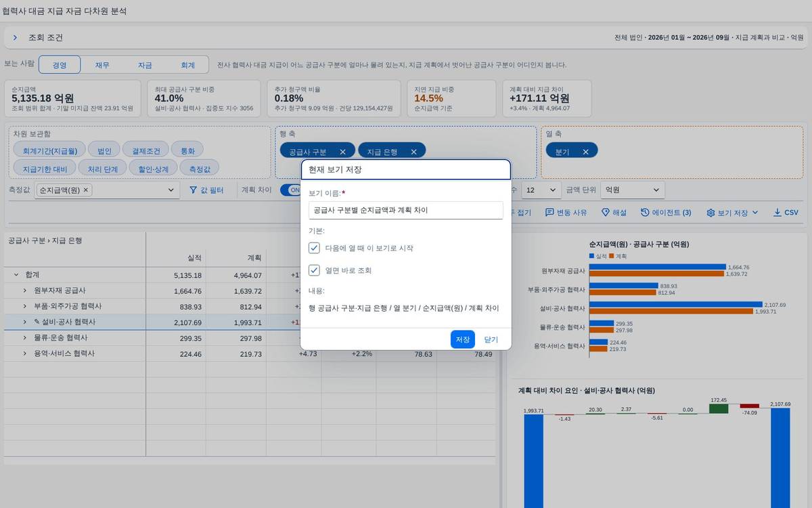Click 닫기 to dismiss the dialog

click(x=491, y=339)
